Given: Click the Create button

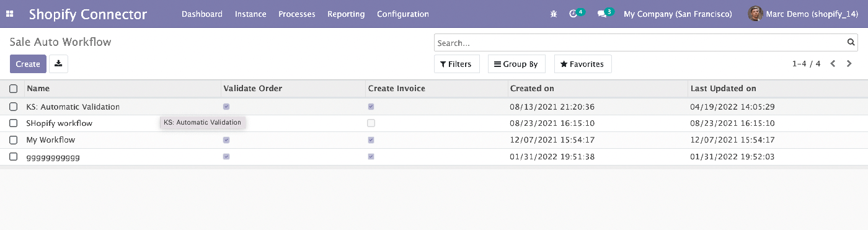Looking at the screenshot, I should point(28,64).
